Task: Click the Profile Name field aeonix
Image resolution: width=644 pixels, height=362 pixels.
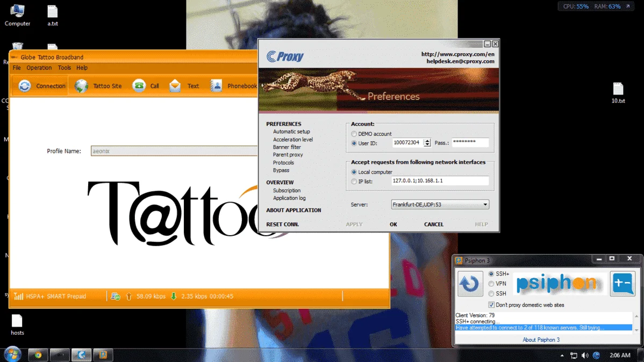Action: click(x=174, y=151)
